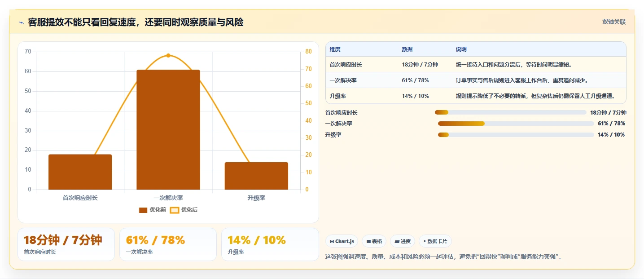Click the Chart.js tag chip
This screenshot has height=279, width=644.
pyautogui.click(x=342, y=241)
